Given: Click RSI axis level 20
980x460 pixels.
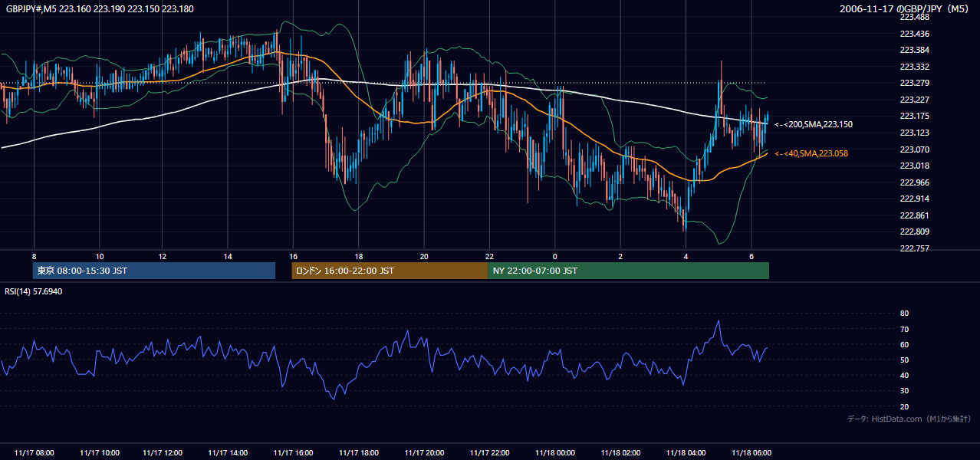Looking at the screenshot, I should tap(904, 406).
